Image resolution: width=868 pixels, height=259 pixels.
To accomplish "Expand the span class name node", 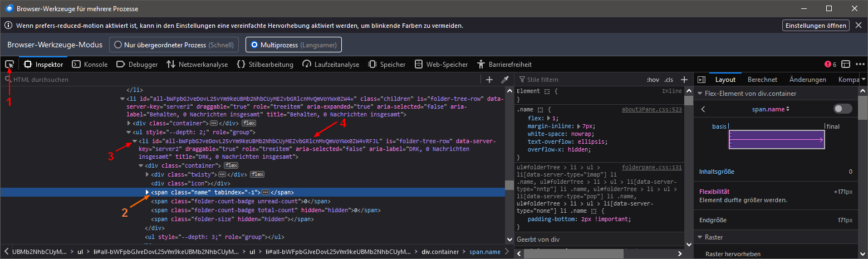I will (x=148, y=192).
